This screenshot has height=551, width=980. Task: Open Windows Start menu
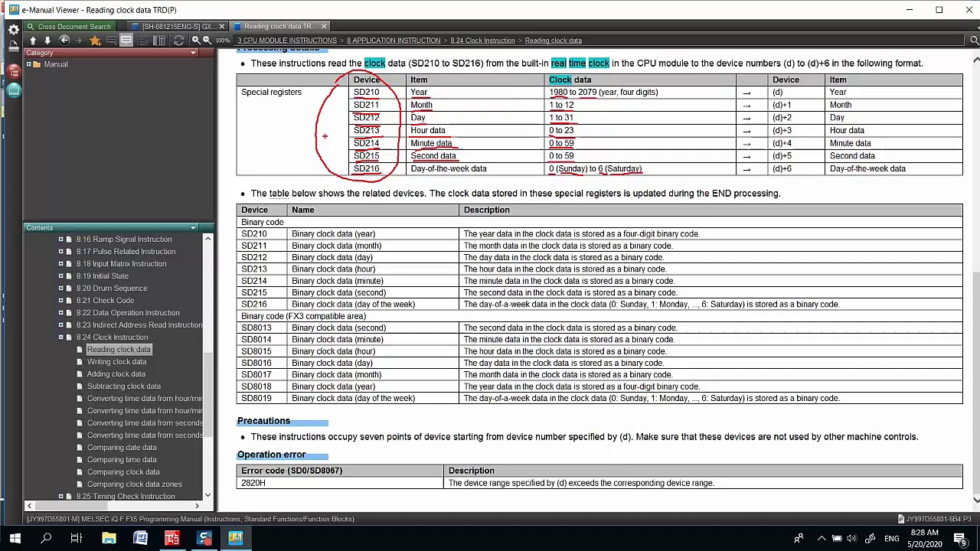click(15, 538)
